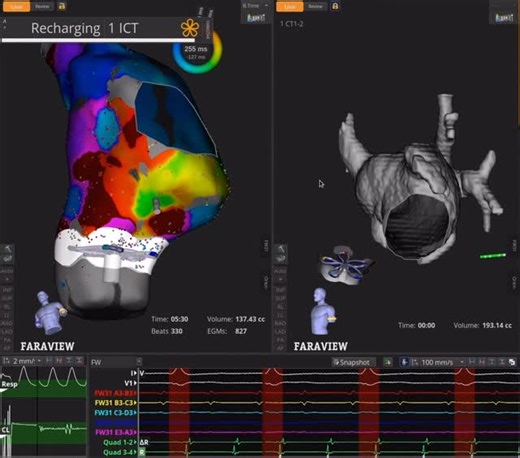The image size is (520, 458).
Task: Click the green R marker on Quad 3-4
Action: tap(142, 452)
